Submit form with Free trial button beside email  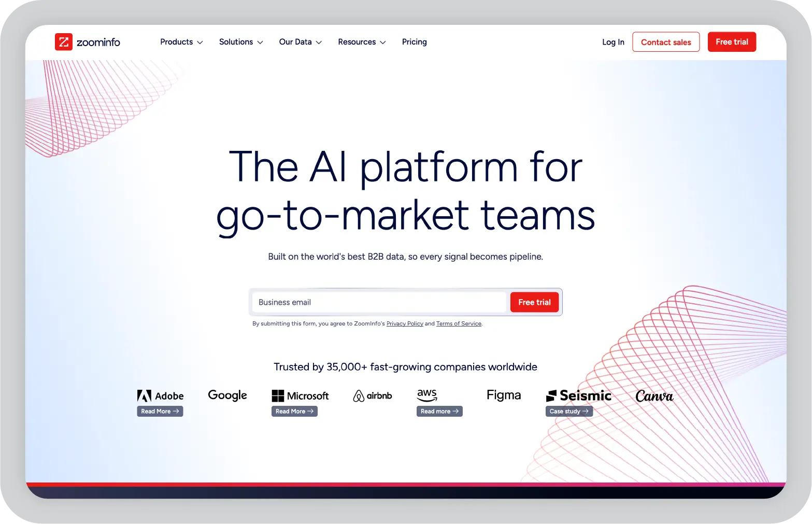coord(534,302)
